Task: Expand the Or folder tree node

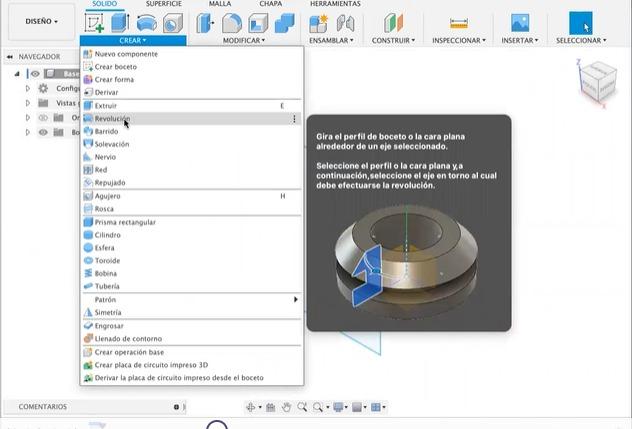Action: pos(28,118)
